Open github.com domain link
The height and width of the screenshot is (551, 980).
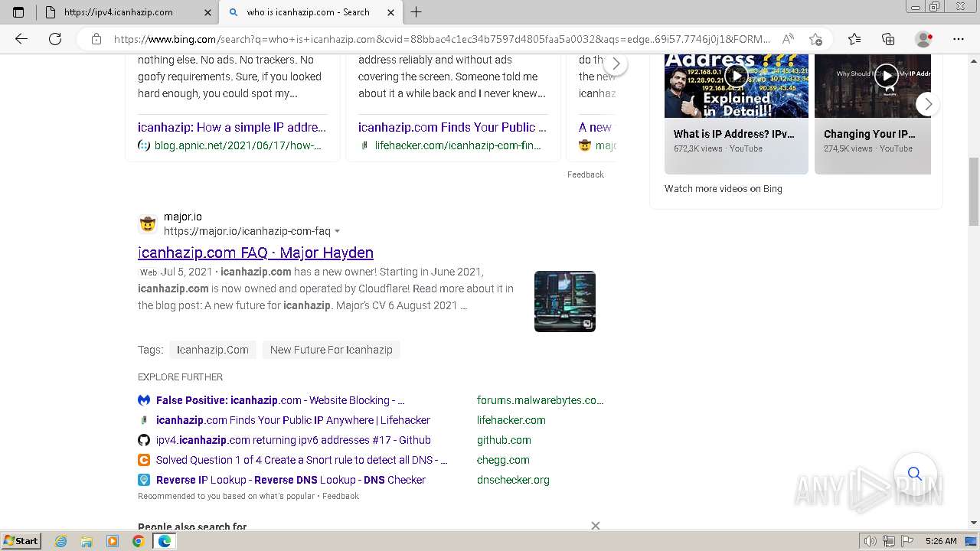504,440
